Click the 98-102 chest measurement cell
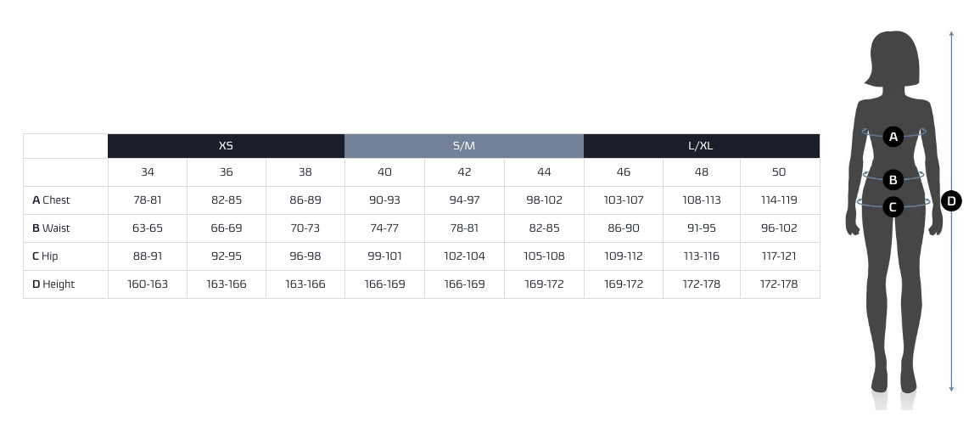This screenshot has width=980, height=422. click(x=544, y=200)
